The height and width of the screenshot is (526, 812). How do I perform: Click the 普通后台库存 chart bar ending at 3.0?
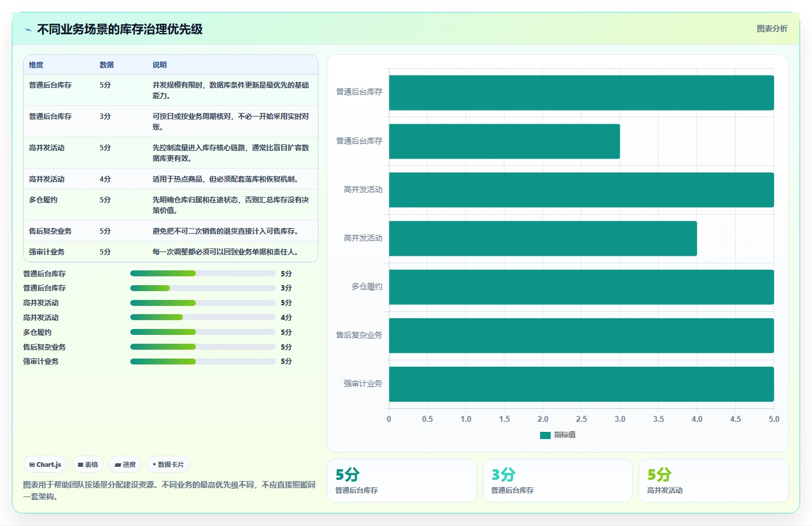point(504,141)
